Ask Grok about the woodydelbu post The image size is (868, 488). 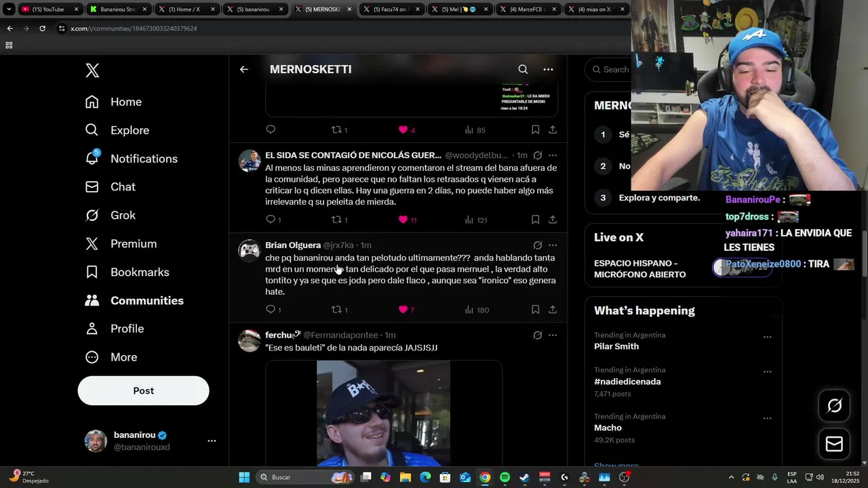coord(537,155)
